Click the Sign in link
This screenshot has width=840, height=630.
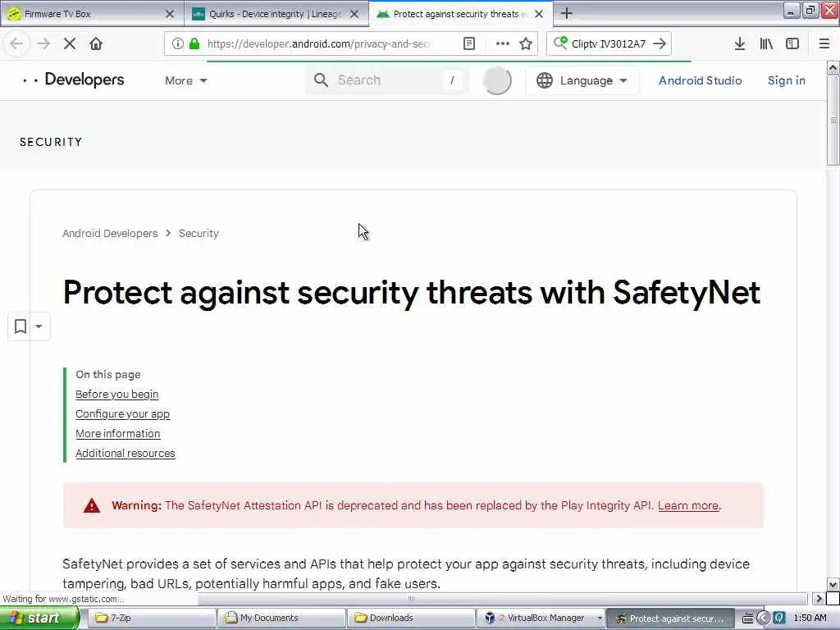787,80
